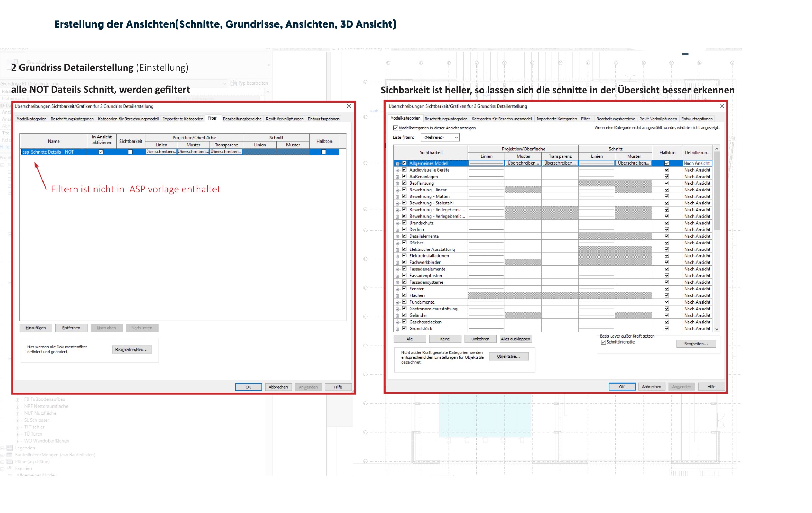Screen dimensions: 812x513
Task: Switch to Entwurfsoptionen tab in left dialog
Action: click(324, 119)
